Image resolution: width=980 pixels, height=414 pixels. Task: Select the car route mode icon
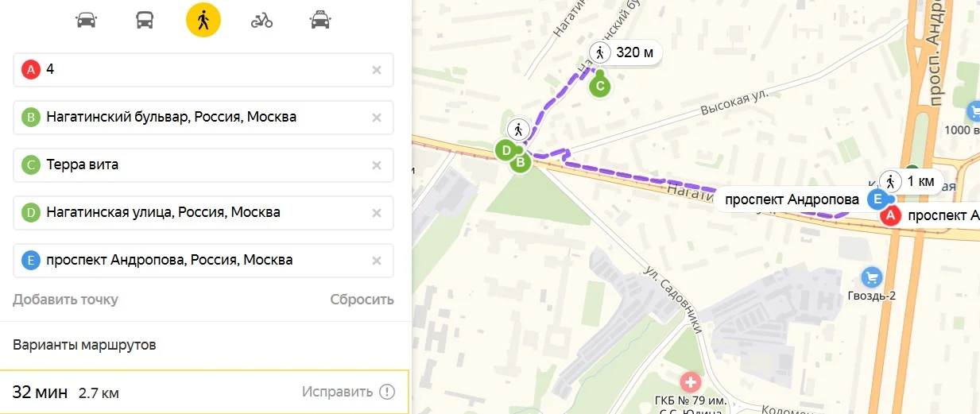86,21
